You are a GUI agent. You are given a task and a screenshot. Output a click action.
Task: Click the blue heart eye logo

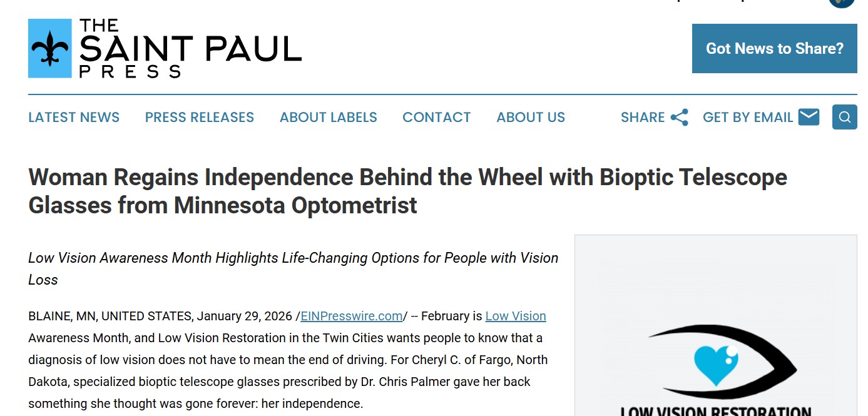717,364
